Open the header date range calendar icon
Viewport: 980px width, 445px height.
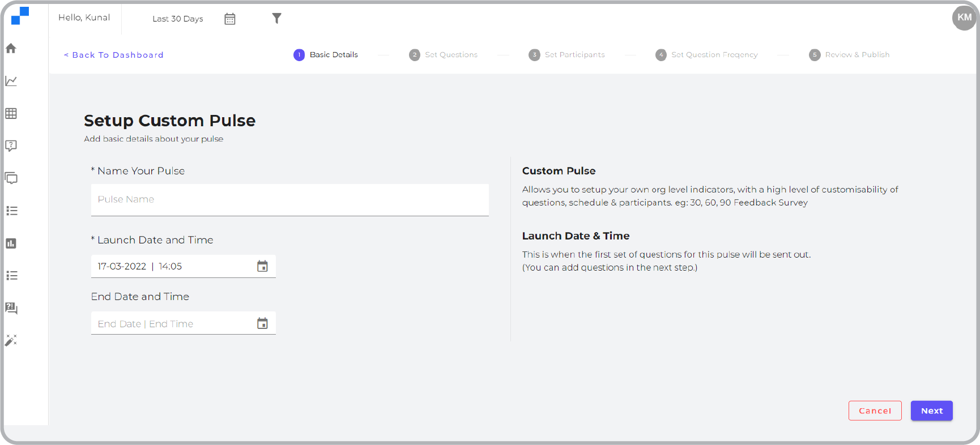pyautogui.click(x=229, y=19)
